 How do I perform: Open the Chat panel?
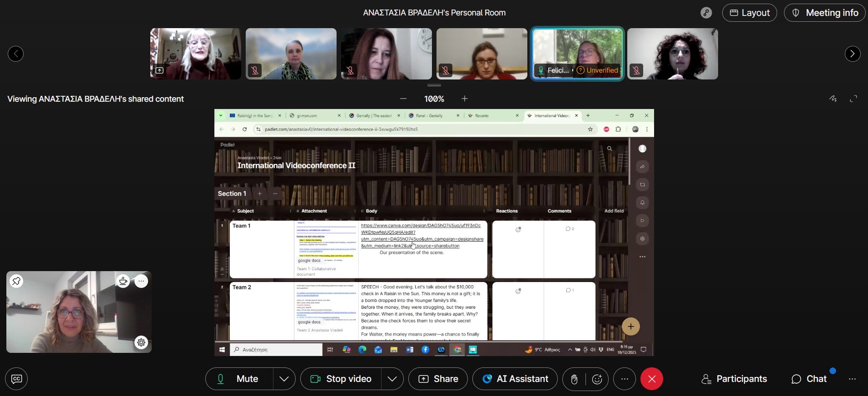tap(809, 379)
